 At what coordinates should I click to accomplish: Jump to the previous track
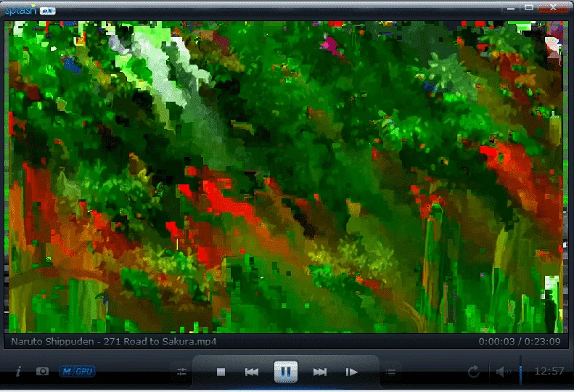[x=252, y=372]
